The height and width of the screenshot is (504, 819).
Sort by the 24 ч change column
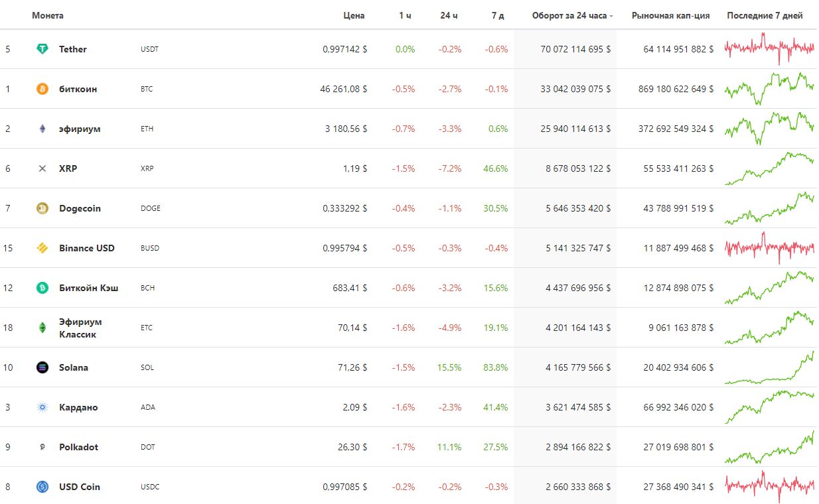click(x=450, y=15)
